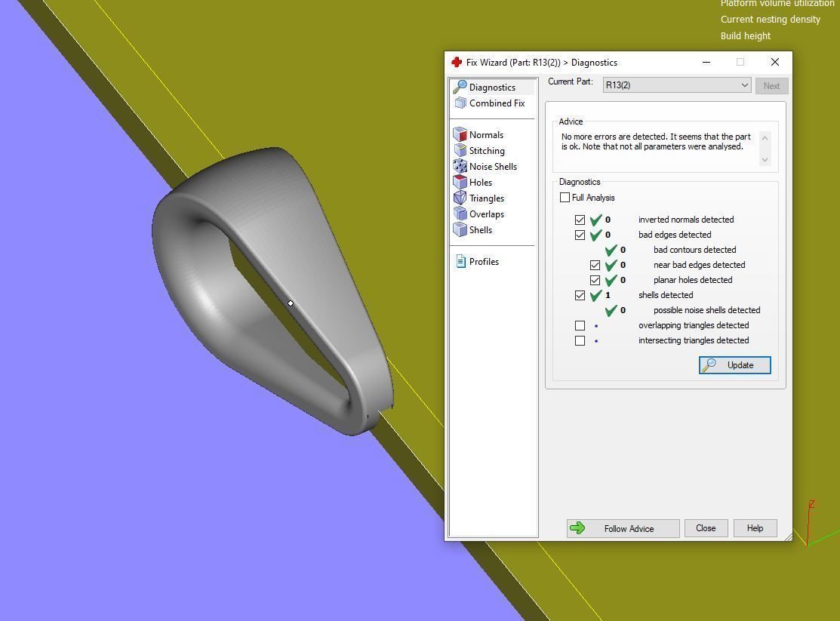Click the Overlaps cube icon

(460, 214)
